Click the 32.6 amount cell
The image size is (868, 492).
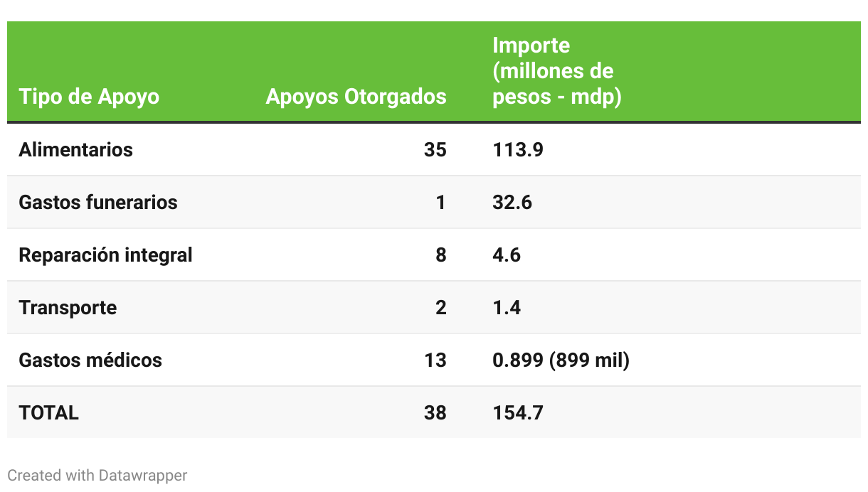512,203
